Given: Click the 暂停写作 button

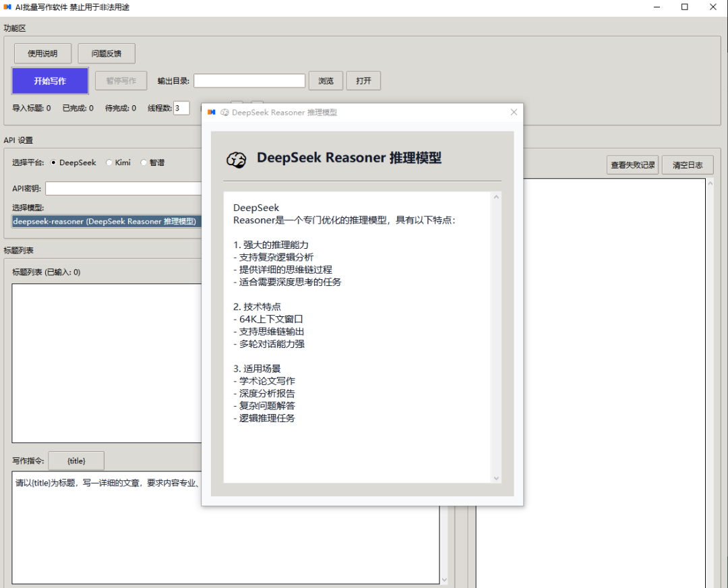Looking at the screenshot, I should click(x=121, y=81).
